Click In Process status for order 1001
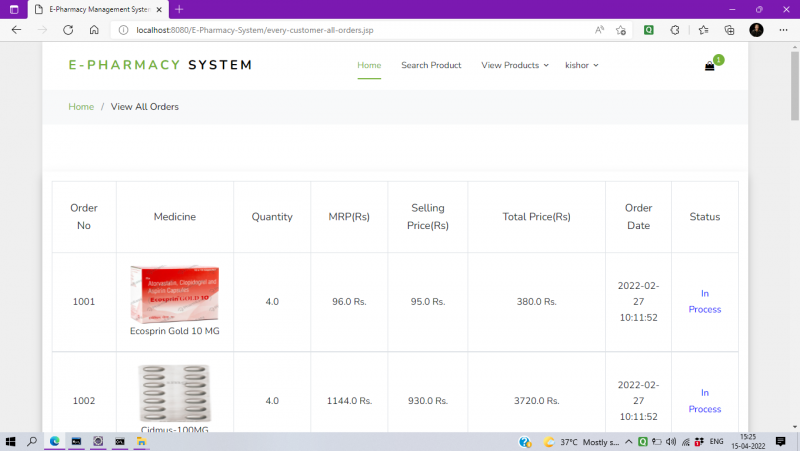 (x=705, y=302)
